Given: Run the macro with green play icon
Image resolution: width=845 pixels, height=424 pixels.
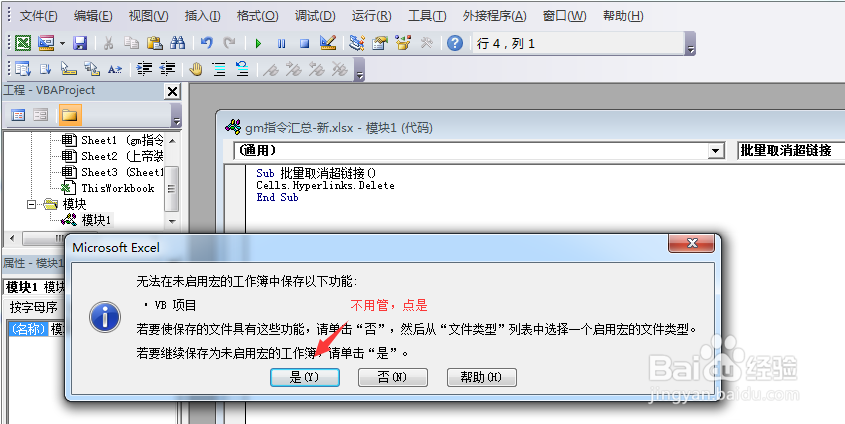Looking at the screenshot, I should [258, 43].
